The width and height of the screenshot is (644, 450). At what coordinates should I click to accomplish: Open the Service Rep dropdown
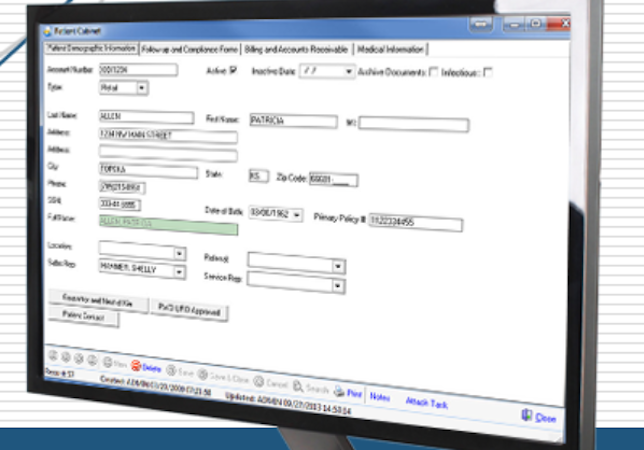pos(338,286)
